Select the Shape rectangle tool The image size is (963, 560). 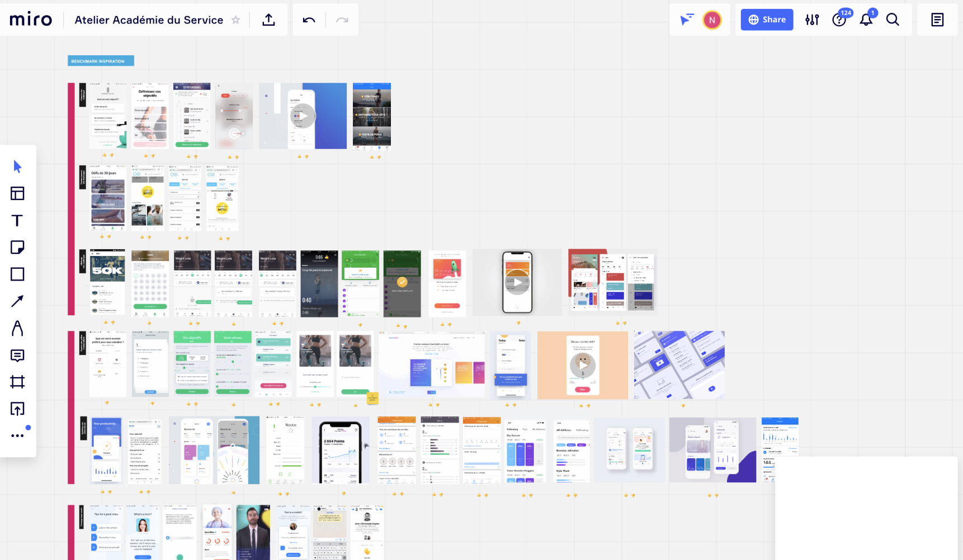[17, 274]
